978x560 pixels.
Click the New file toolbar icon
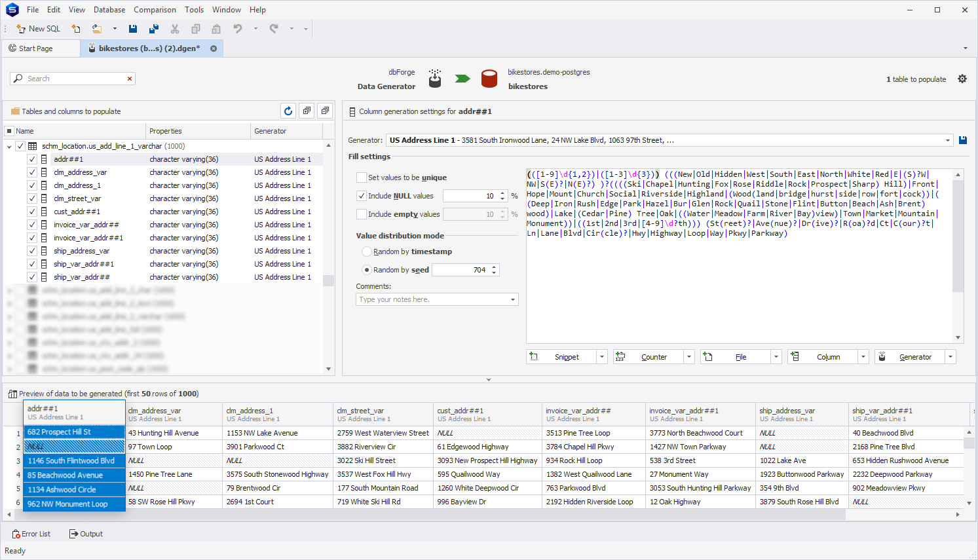pyautogui.click(x=76, y=29)
